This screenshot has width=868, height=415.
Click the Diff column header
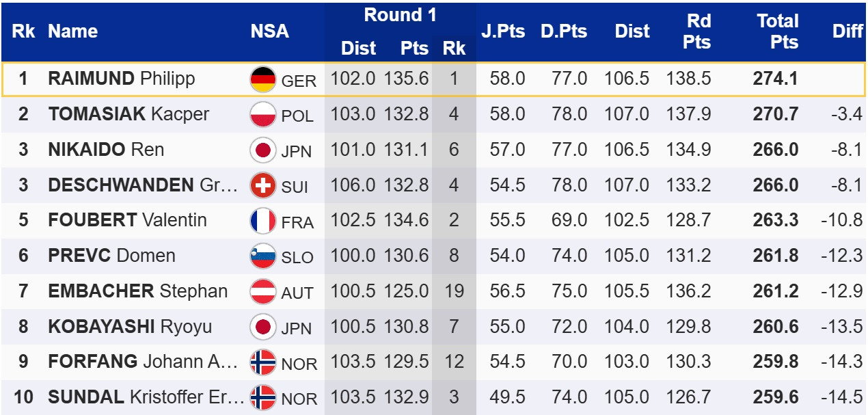pos(847,31)
